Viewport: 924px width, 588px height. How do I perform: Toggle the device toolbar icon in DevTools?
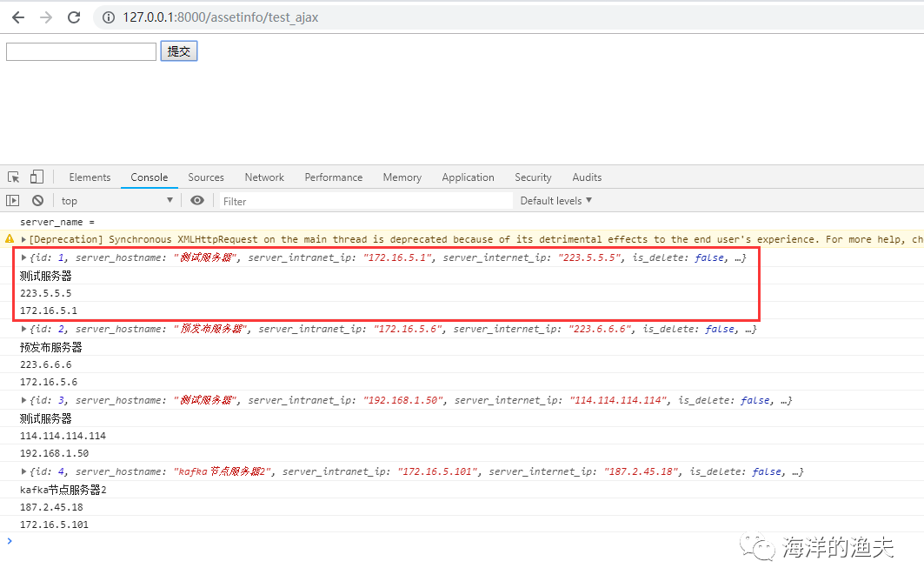pos(37,177)
